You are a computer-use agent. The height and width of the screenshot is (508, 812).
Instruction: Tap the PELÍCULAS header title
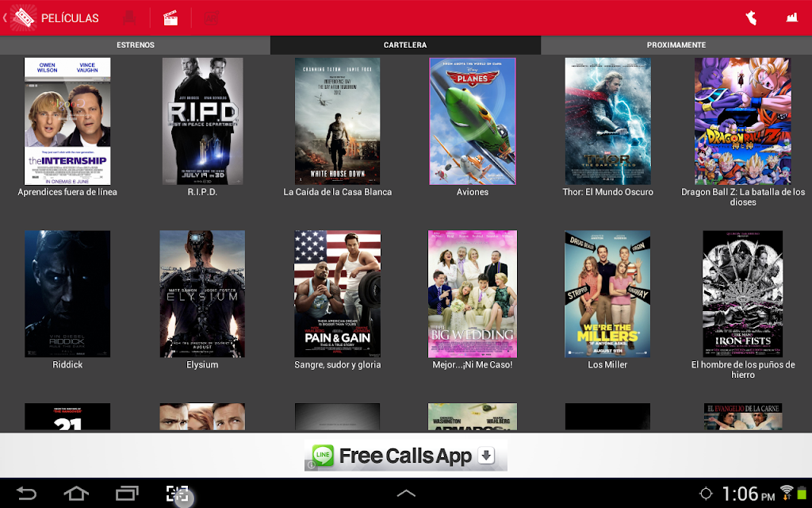click(x=70, y=18)
